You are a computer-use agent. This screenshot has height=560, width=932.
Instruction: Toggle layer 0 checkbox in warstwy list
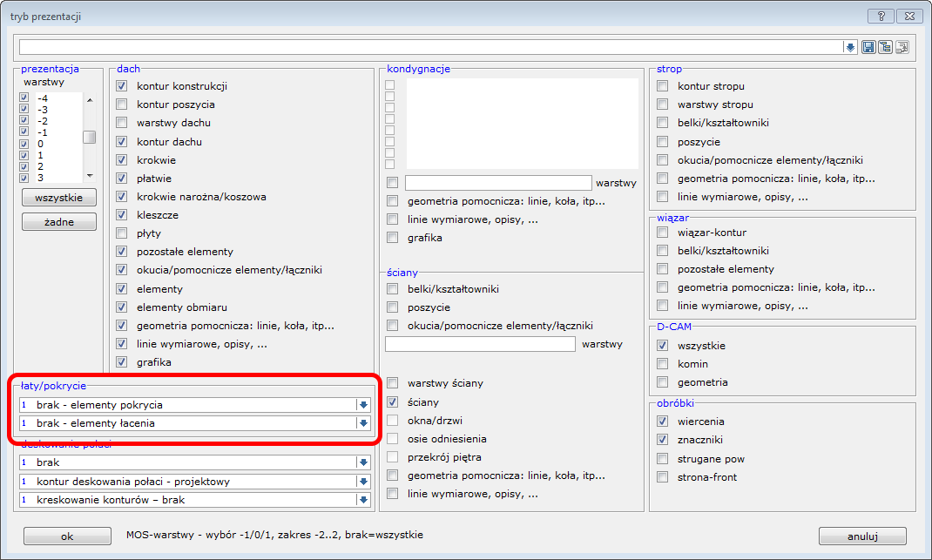point(24,144)
